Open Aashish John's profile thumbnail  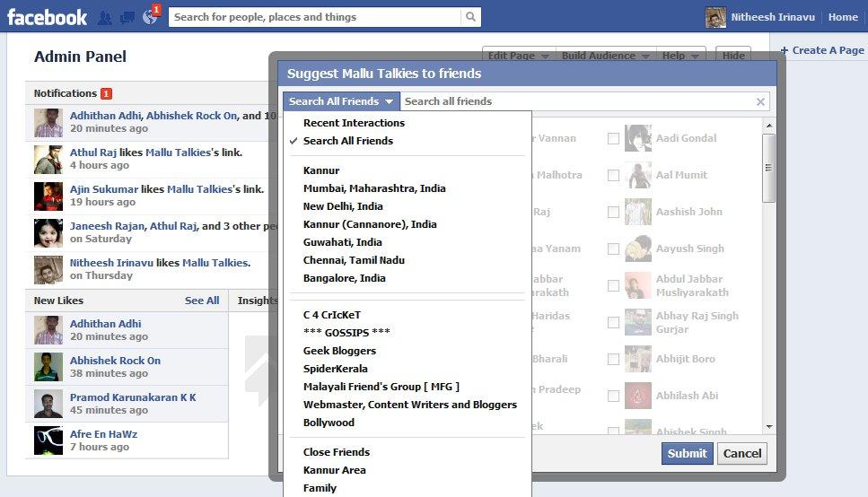tap(637, 212)
